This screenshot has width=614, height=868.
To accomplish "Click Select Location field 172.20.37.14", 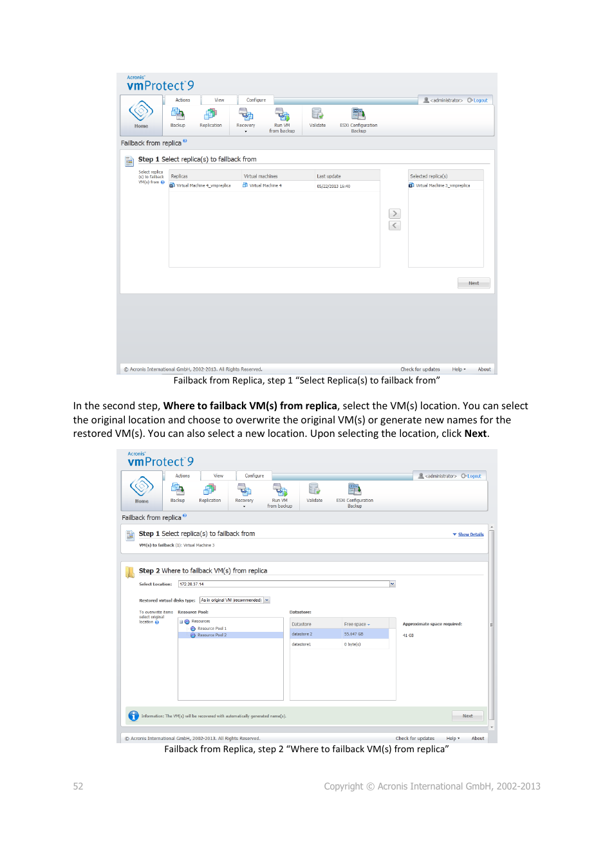I will tap(284, 584).
